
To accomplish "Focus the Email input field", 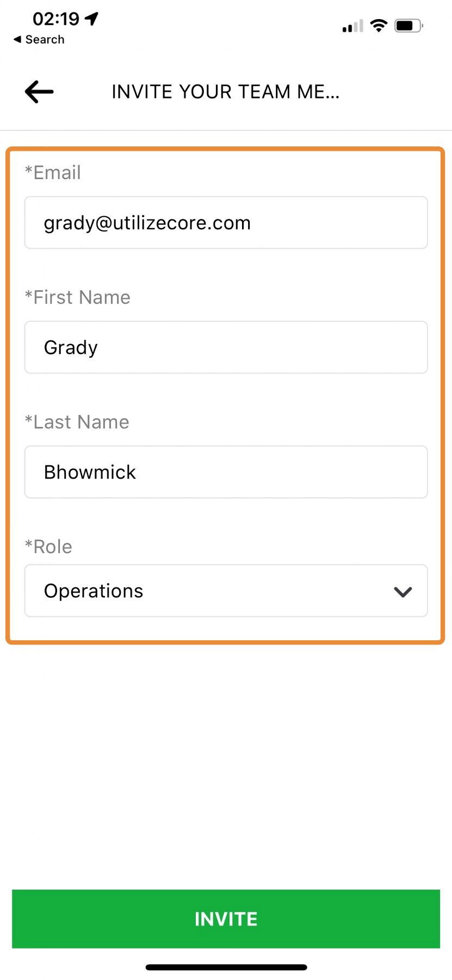I will [226, 223].
